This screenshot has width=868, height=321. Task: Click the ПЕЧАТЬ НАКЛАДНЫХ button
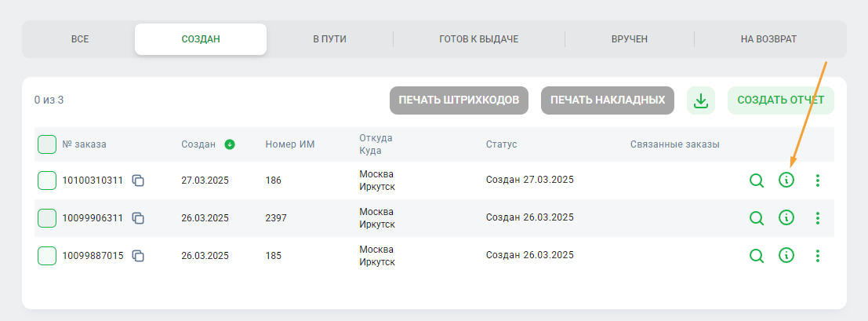point(608,100)
